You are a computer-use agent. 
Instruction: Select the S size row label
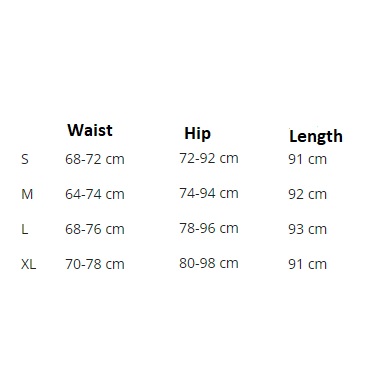pos(25,159)
